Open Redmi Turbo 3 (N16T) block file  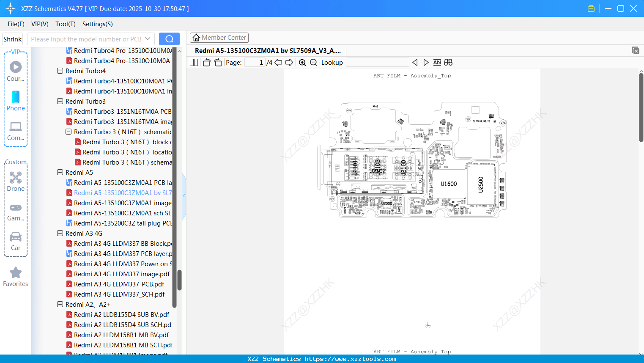pyautogui.click(x=123, y=142)
